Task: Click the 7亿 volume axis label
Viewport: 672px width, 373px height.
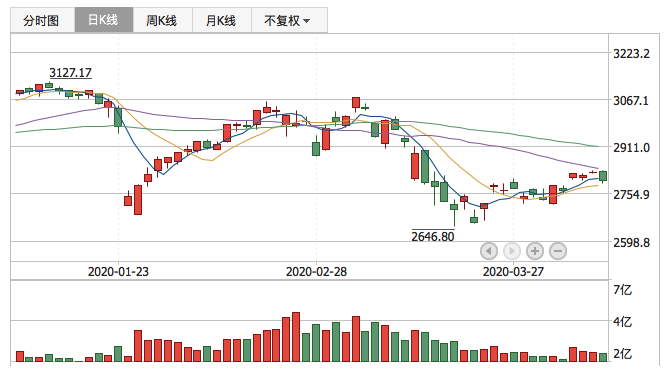Action: (x=623, y=290)
